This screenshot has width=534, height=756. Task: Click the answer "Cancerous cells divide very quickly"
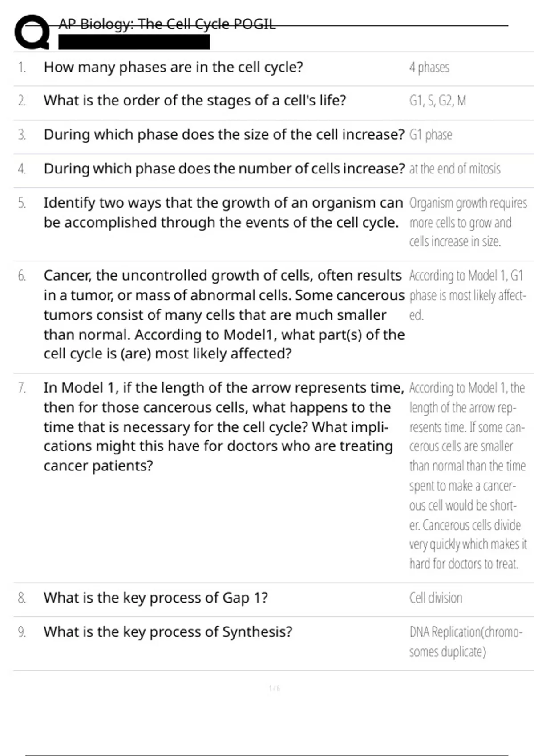pos(467,535)
